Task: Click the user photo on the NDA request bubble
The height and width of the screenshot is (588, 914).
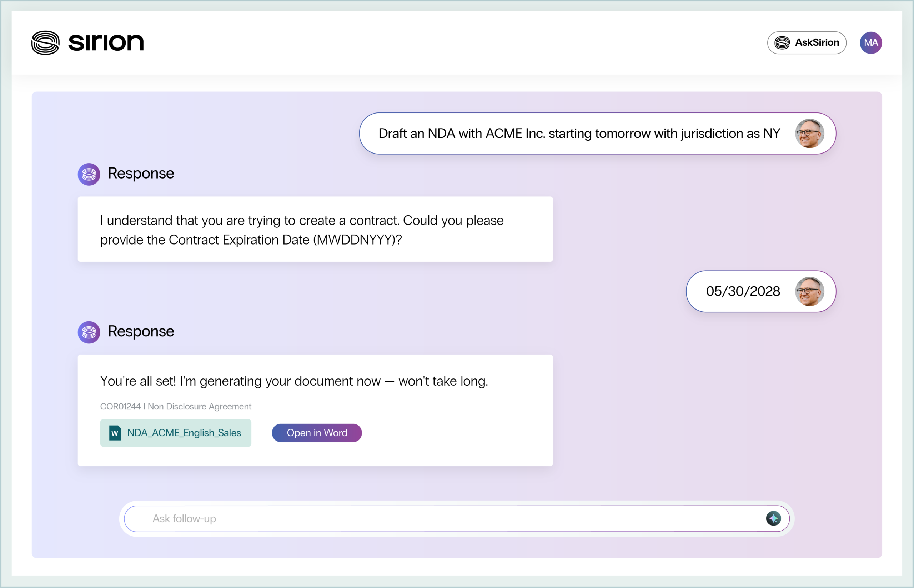Action: point(810,133)
